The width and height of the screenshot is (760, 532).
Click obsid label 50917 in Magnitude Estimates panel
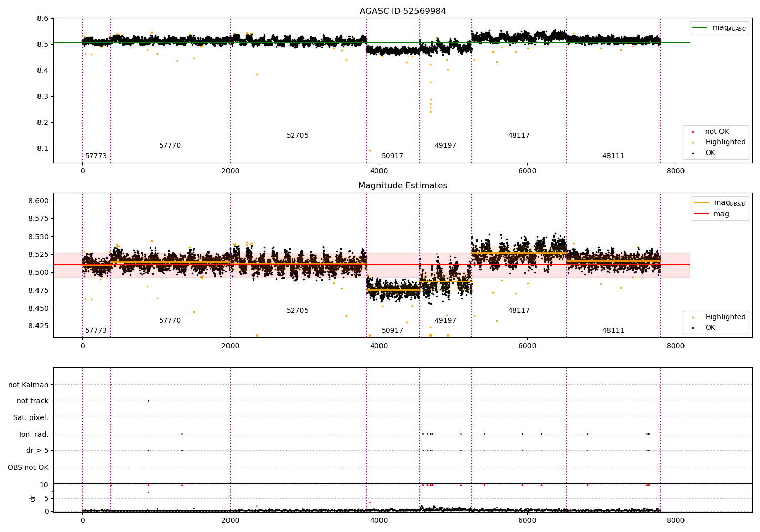pos(392,331)
